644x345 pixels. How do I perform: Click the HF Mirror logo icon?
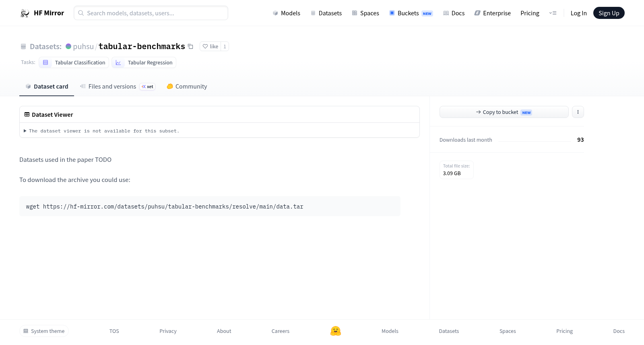(25, 13)
